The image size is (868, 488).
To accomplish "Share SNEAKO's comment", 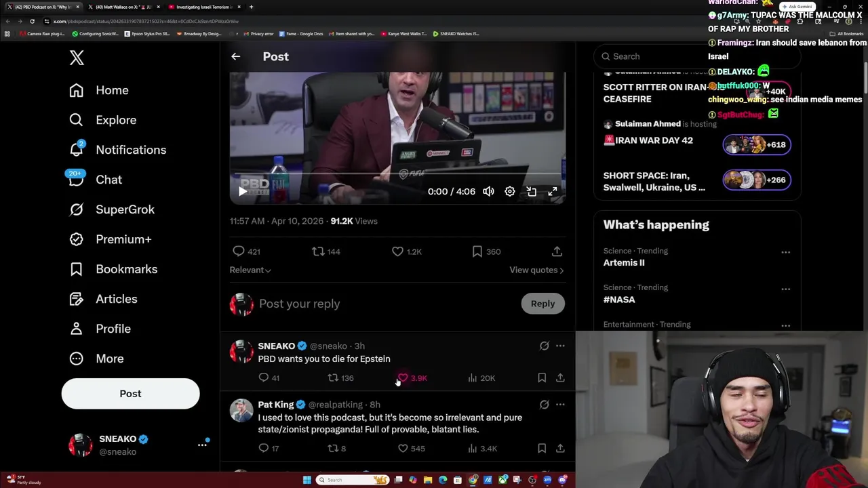I will click(x=560, y=378).
